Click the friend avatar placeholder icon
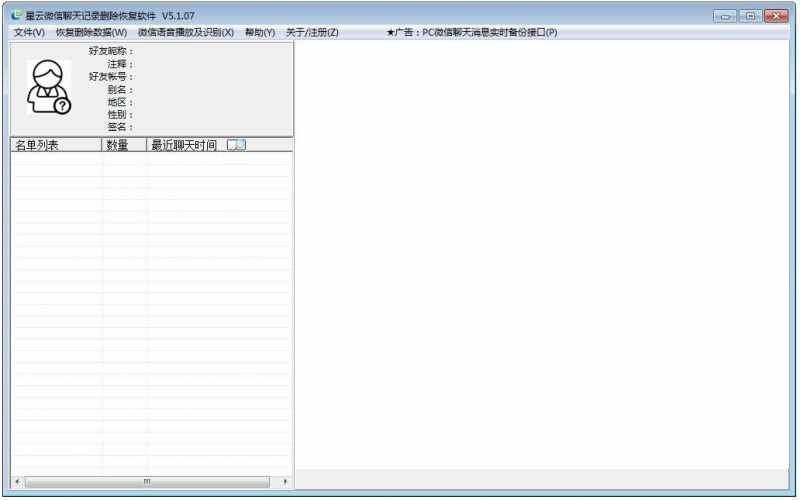The height and width of the screenshot is (500, 800). point(48,87)
